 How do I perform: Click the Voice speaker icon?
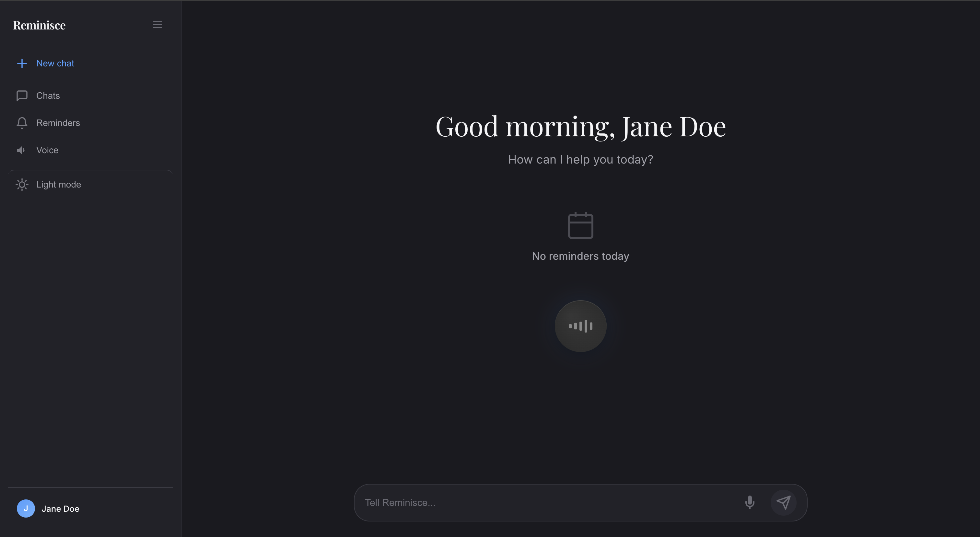(x=21, y=150)
